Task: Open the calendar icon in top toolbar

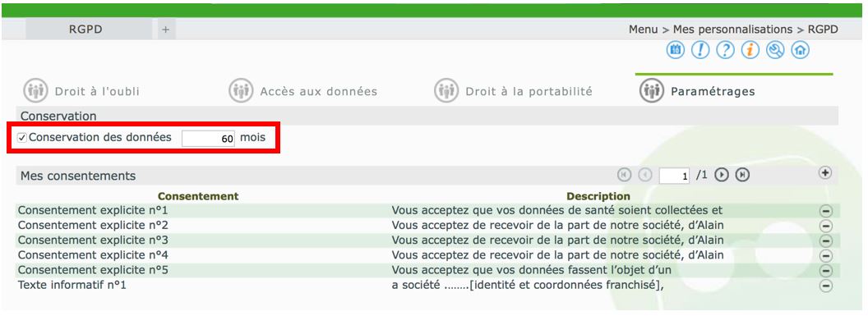Action: point(675,50)
